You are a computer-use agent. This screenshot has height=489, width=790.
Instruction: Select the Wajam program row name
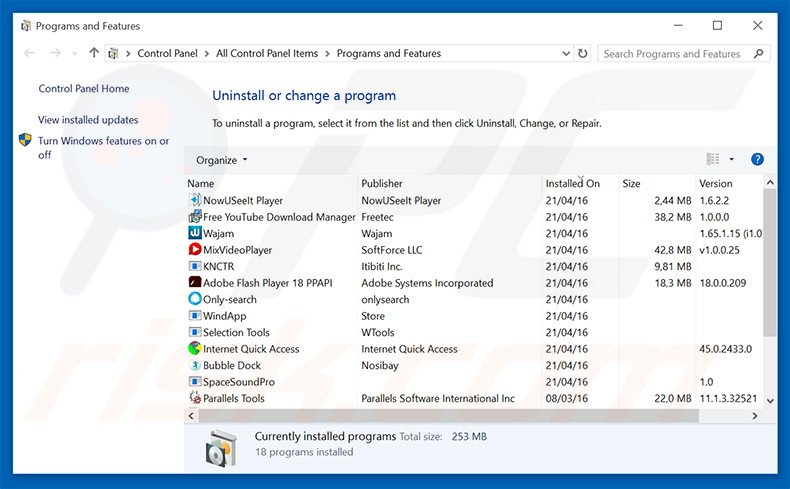218,234
